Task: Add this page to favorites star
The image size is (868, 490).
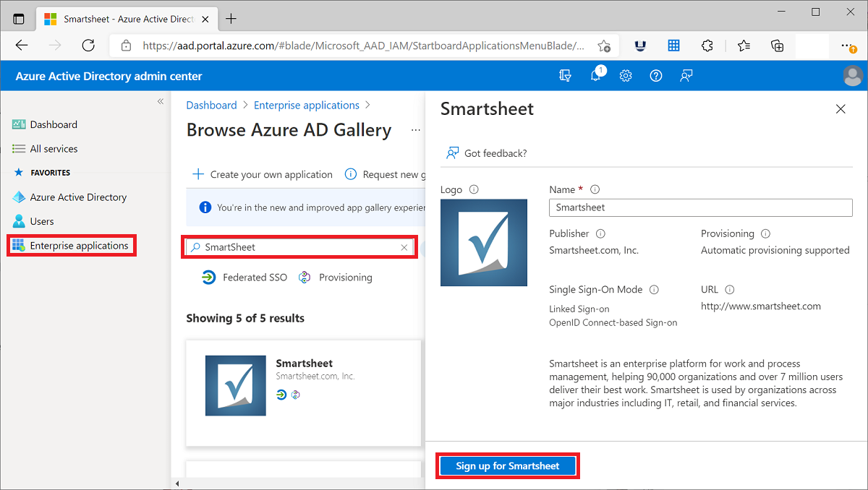Action: (x=604, y=46)
